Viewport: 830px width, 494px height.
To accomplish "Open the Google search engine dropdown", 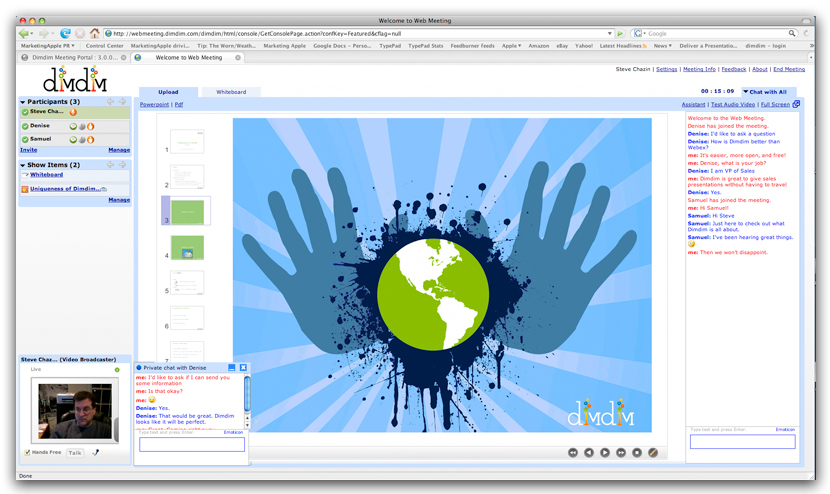I will tap(644, 33).
